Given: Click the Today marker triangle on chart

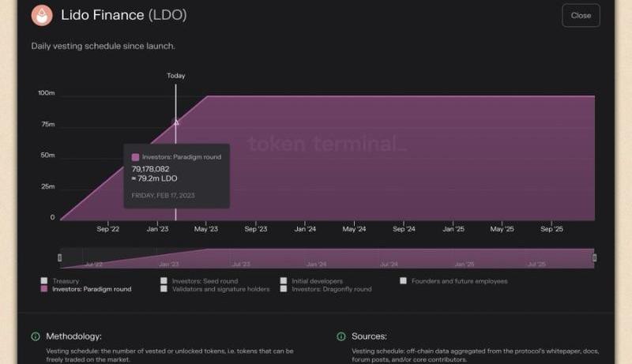Looking at the screenshot, I should [x=176, y=122].
